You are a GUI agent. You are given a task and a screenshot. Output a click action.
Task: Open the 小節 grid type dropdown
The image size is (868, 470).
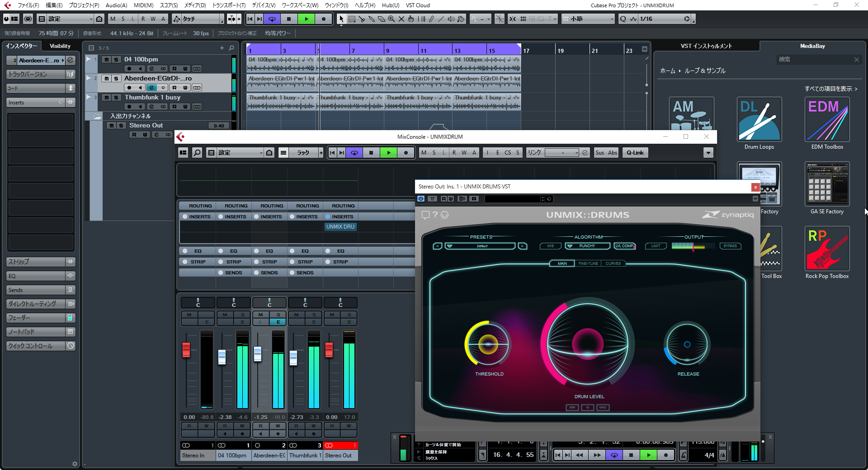pyautogui.click(x=588, y=19)
